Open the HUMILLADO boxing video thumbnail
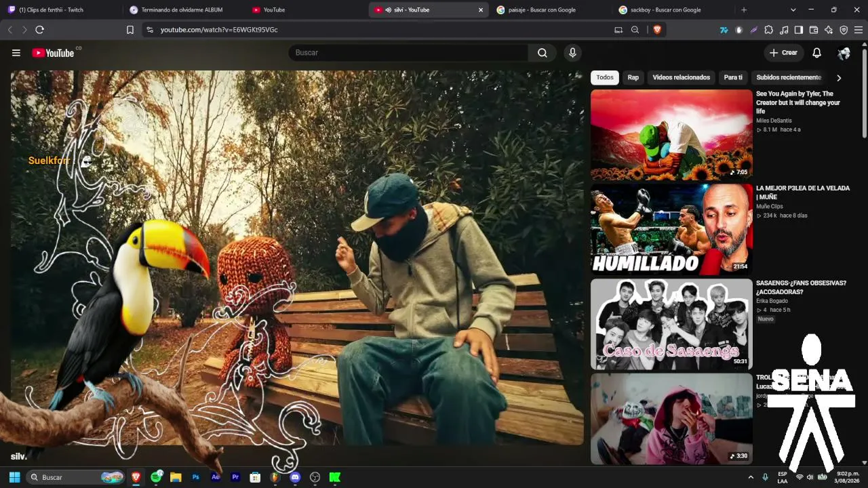Screen dimensions: 868x488 click(671, 229)
